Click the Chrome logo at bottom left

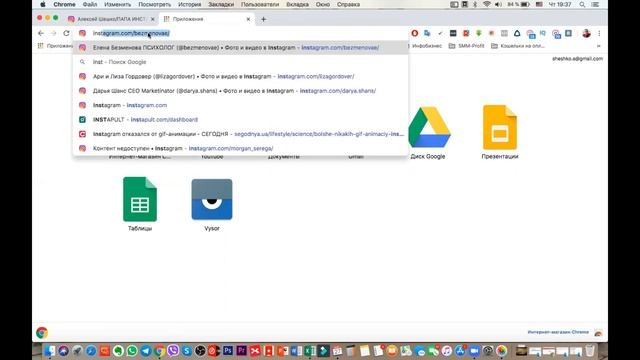click(42, 333)
